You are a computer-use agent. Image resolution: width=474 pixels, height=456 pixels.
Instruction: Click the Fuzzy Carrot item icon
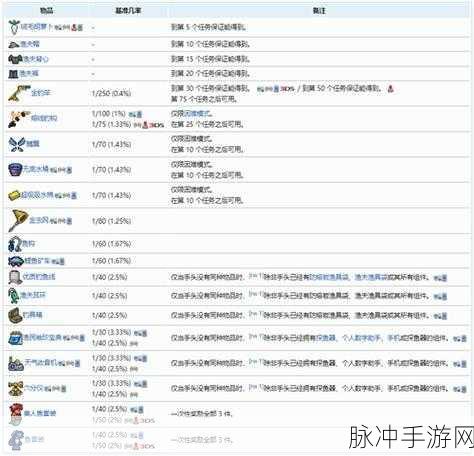pos(14,27)
